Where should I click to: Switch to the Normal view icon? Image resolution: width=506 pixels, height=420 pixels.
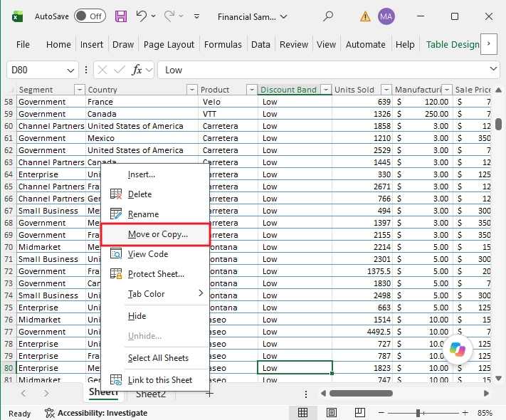pyautogui.click(x=302, y=413)
